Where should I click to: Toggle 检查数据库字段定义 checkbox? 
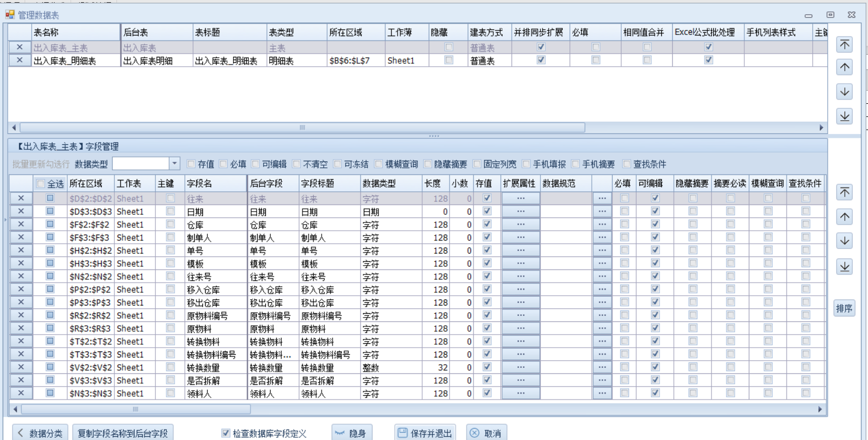click(225, 433)
